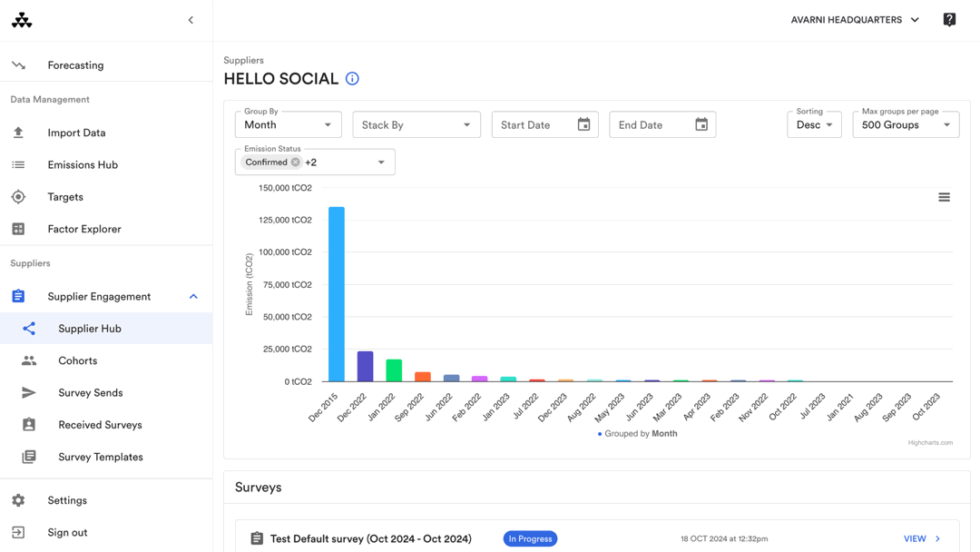The image size is (980, 552).
Task: Open help via the question mark icon
Action: tap(949, 20)
